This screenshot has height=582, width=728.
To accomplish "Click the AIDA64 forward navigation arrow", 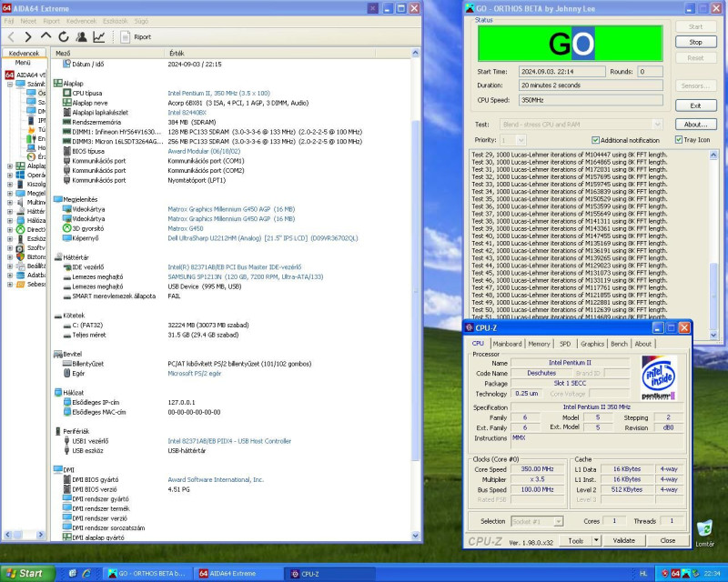I will pos(29,37).
